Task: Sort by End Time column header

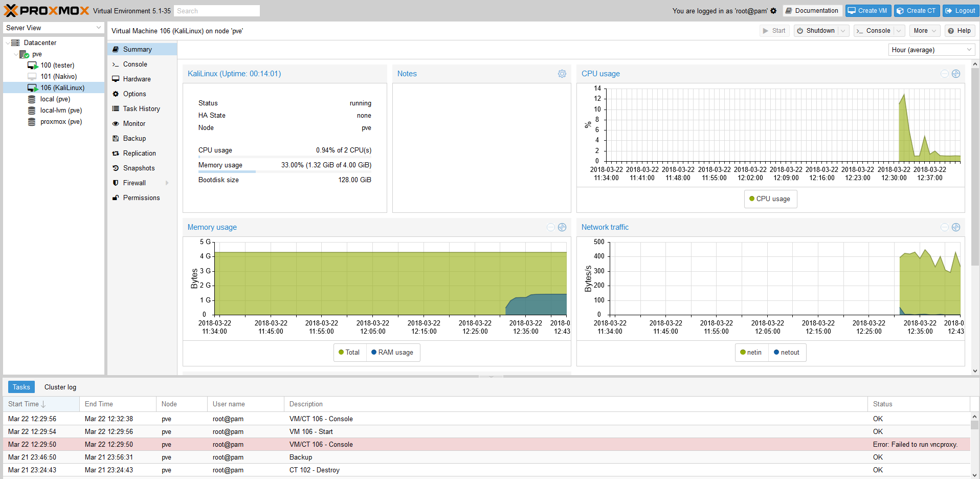Action: 118,404
